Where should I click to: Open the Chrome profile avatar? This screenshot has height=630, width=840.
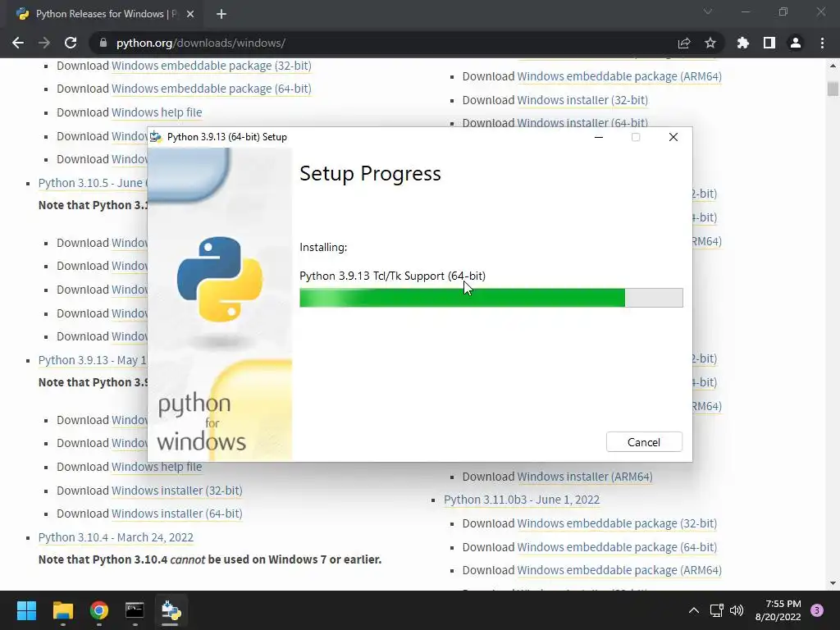pos(796,43)
